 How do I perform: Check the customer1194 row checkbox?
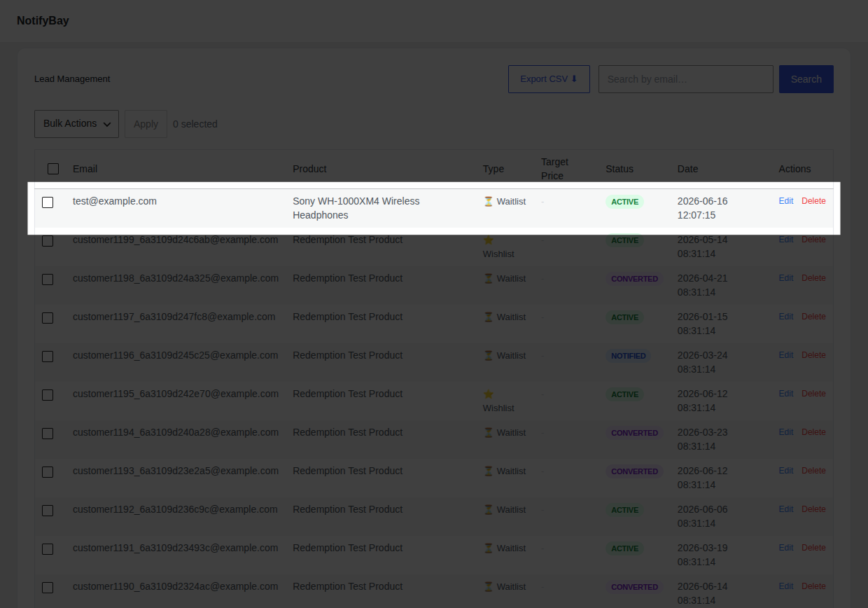click(x=48, y=434)
